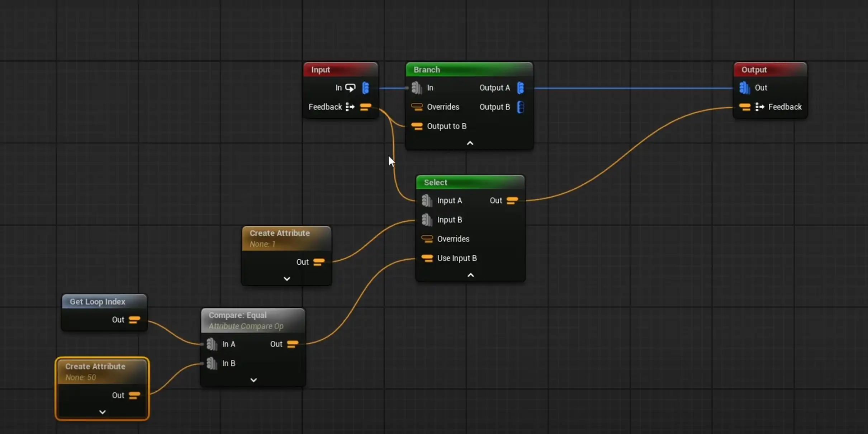
Task: Click Get Loop Index Out pin
Action: point(134,320)
